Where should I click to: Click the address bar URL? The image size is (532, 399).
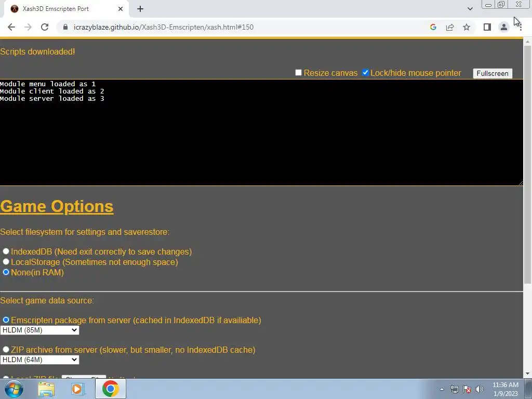[x=163, y=27]
